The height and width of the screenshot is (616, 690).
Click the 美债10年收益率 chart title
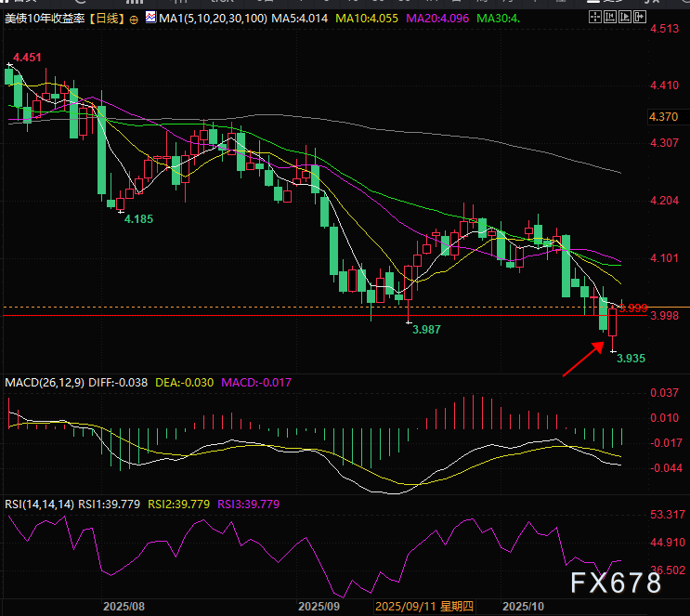coord(43,19)
